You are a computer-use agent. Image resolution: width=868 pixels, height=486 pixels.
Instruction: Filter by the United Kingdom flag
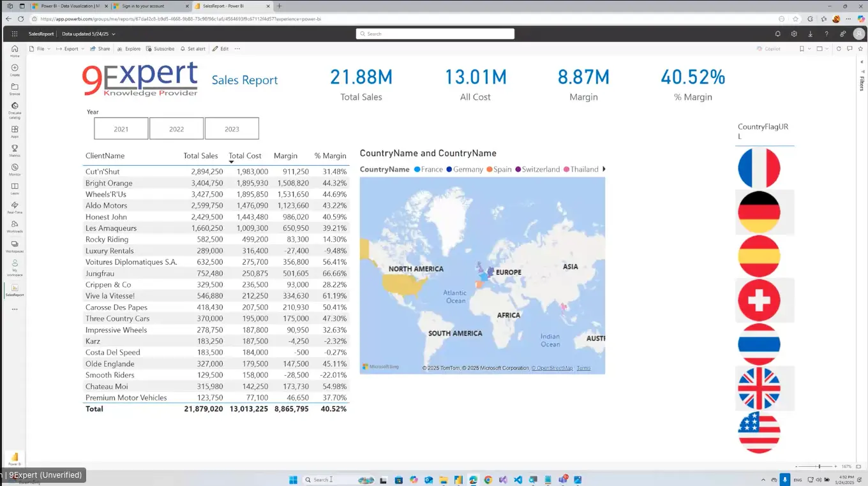pyautogui.click(x=759, y=388)
